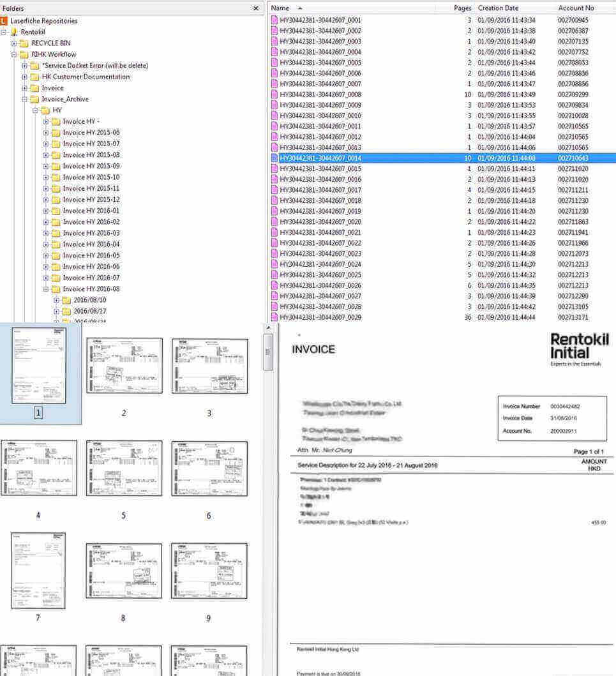Collapse the Invoice HY 2016-08 node

tap(46, 289)
